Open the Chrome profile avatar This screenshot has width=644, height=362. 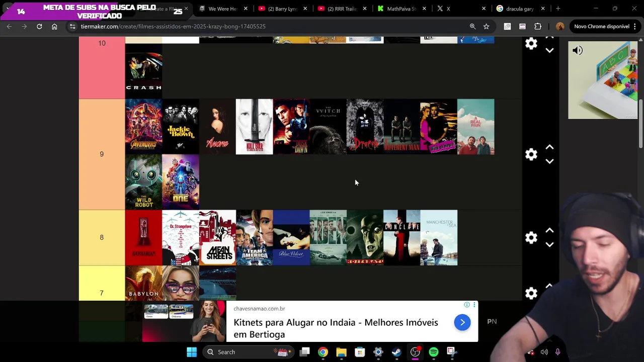[560, 26]
